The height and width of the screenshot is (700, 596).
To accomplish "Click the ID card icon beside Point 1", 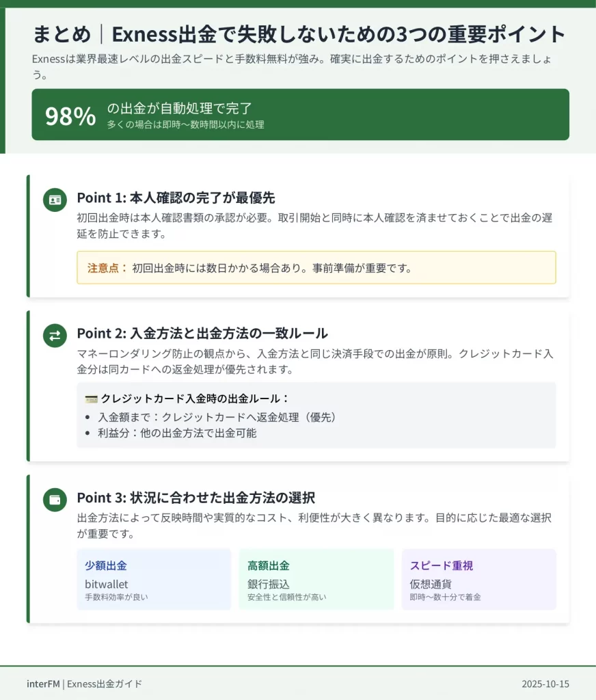I will [55, 200].
